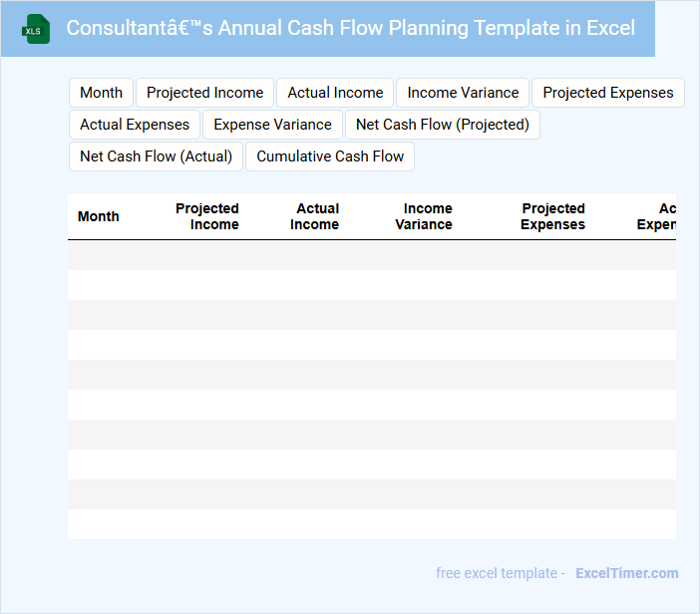Click the Projected Expenses tag

(608, 93)
